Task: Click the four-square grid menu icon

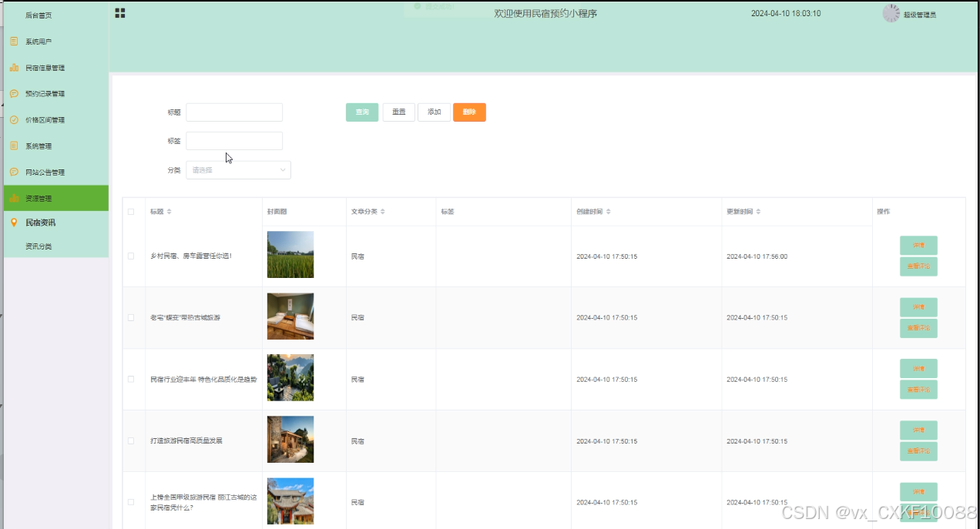Action: pyautogui.click(x=120, y=13)
